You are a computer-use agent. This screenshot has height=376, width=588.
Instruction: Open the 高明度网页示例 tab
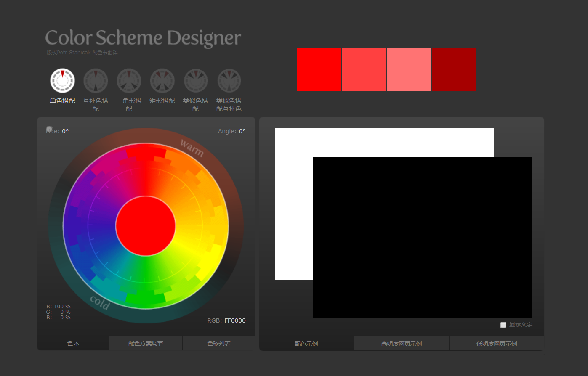point(402,344)
